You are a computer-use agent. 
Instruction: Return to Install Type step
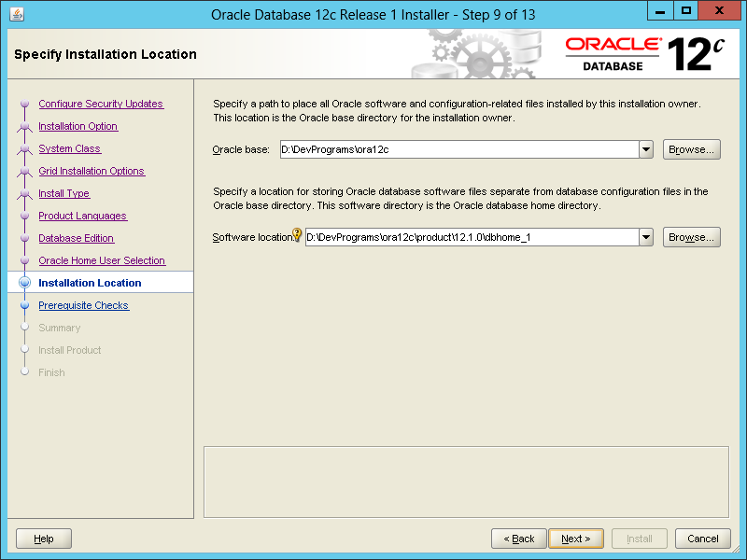[x=63, y=193]
